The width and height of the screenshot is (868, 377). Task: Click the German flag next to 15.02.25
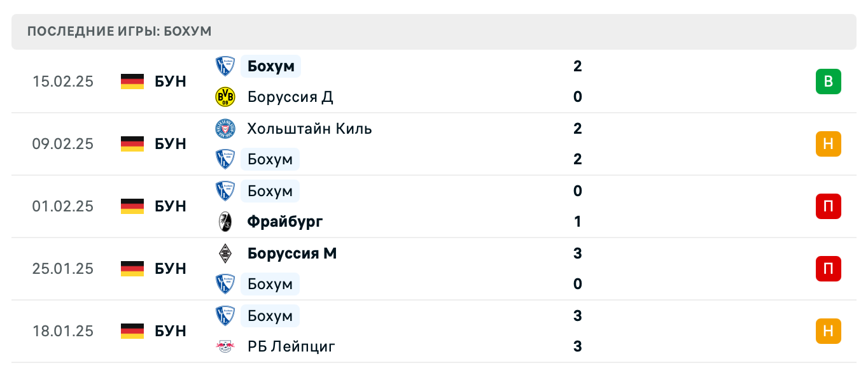point(132,82)
